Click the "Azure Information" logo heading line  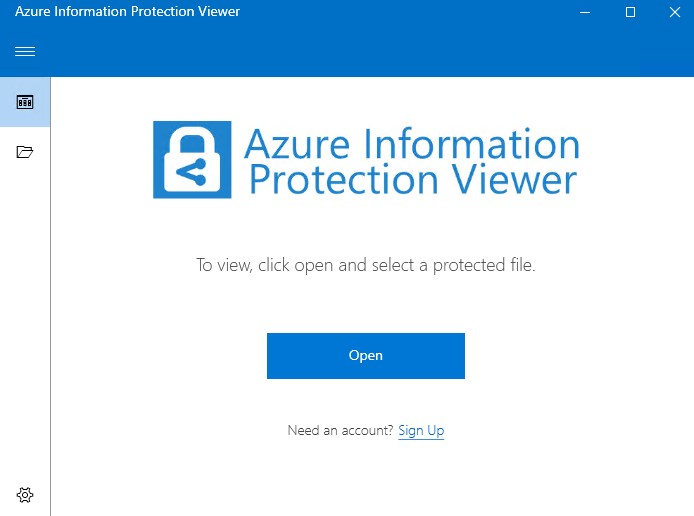pyautogui.click(x=411, y=145)
